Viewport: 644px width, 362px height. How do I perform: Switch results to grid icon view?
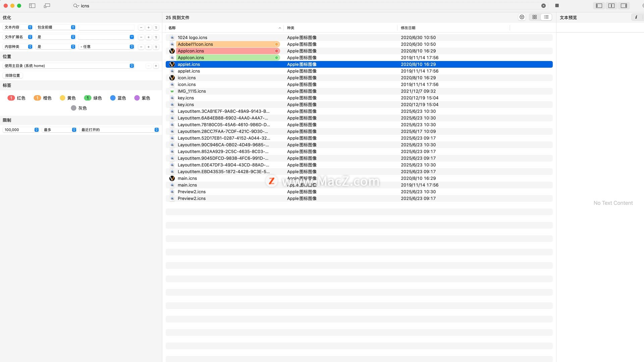(x=535, y=17)
